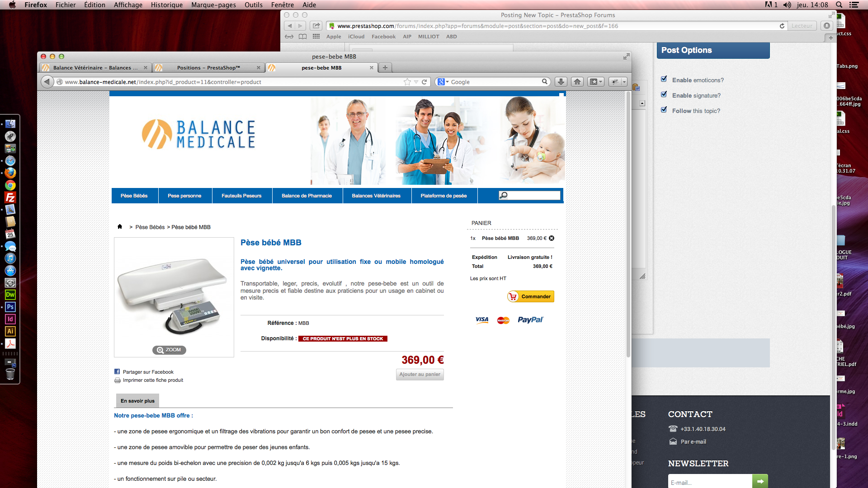
Task: Open FileZilla from the dock
Action: [x=10, y=197]
